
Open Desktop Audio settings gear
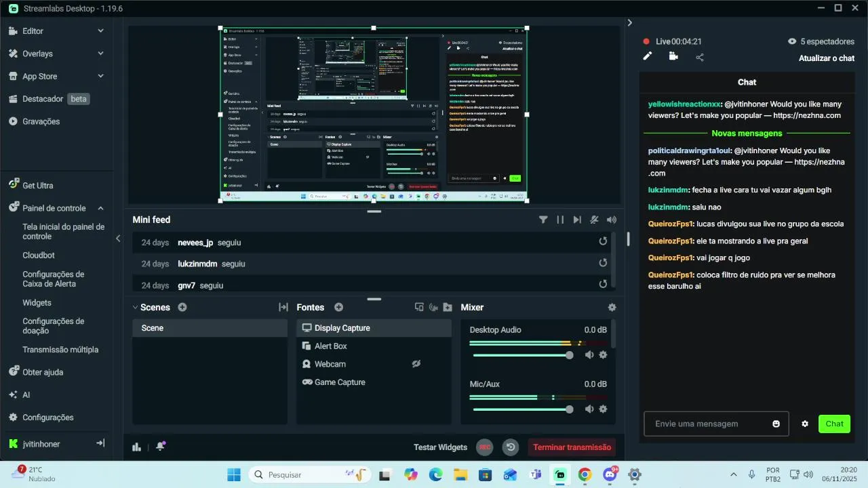point(603,355)
